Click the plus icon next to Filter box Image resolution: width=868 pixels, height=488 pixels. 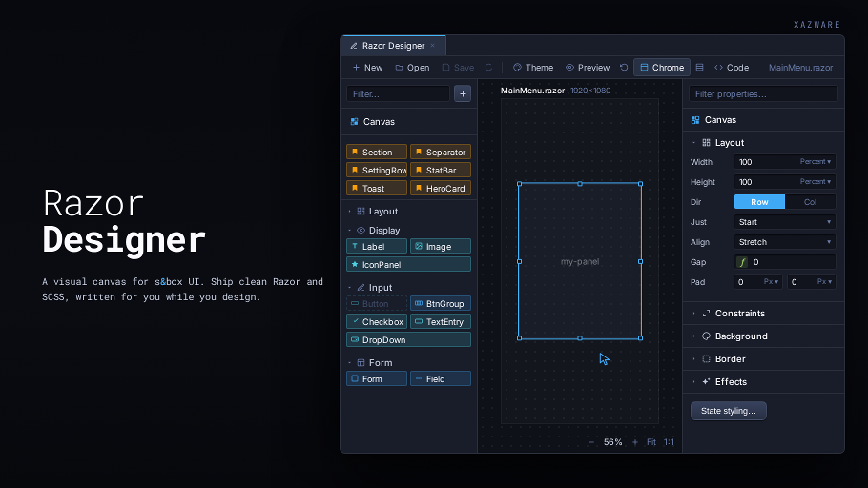pyautogui.click(x=463, y=93)
